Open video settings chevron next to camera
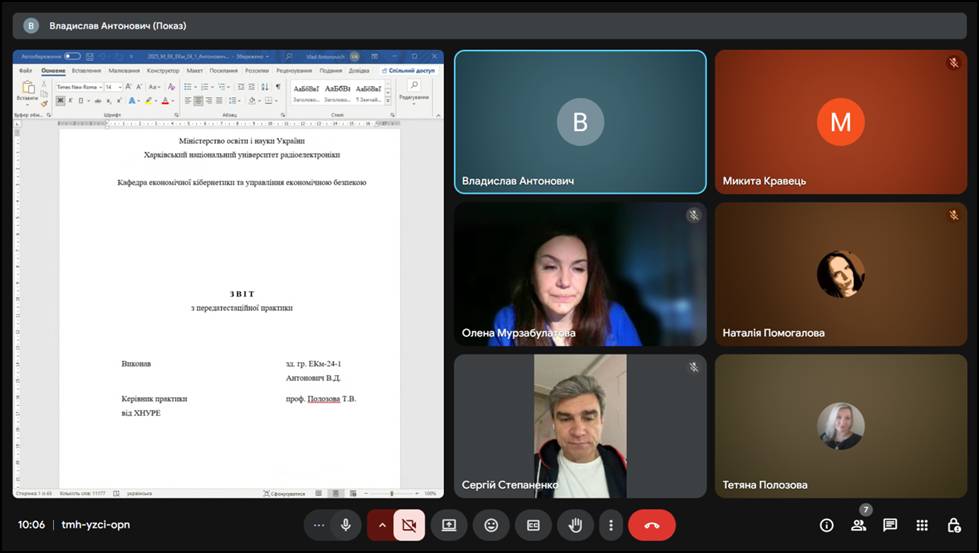Screen dimensions: 979x553 (x=381, y=525)
